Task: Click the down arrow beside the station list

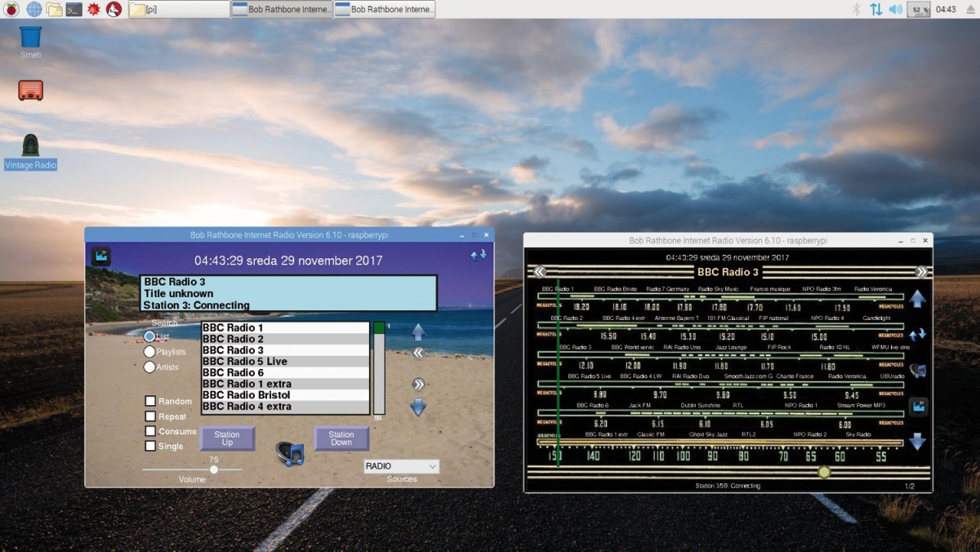Action: (x=418, y=407)
